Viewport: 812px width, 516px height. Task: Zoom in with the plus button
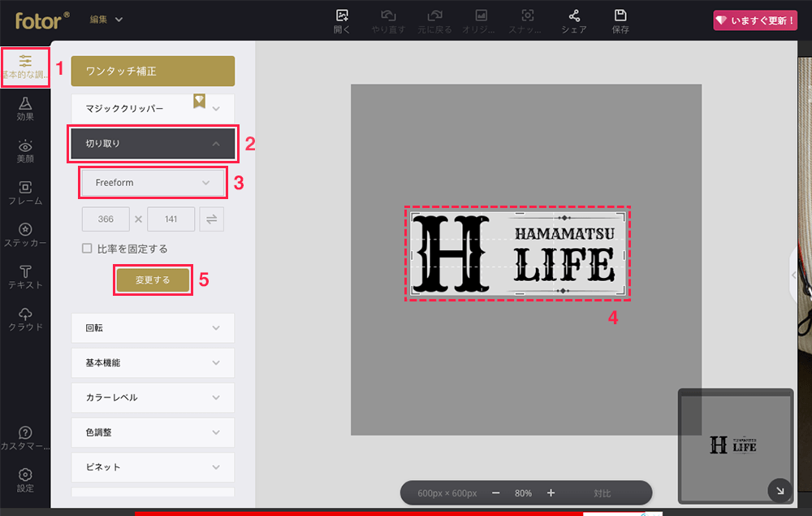tap(551, 492)
